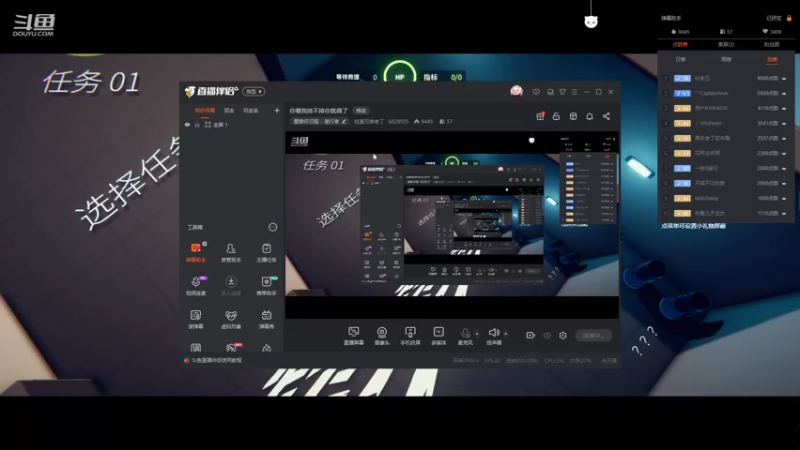Open the 视频连麦 tool icon
The image size is (800, 450).
tap(195, 285)
